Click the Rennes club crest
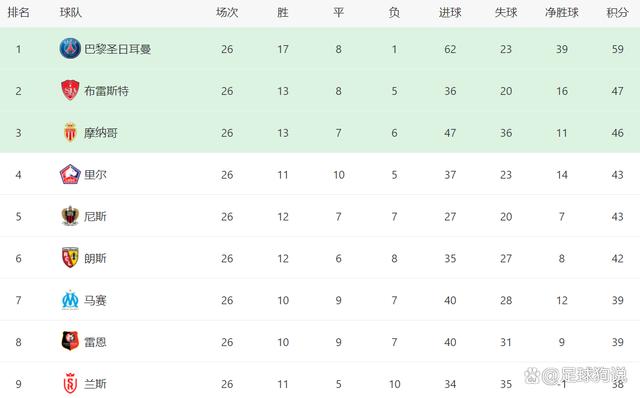The height and width of the screenshot is (398, 640). (x=70, y=342)
